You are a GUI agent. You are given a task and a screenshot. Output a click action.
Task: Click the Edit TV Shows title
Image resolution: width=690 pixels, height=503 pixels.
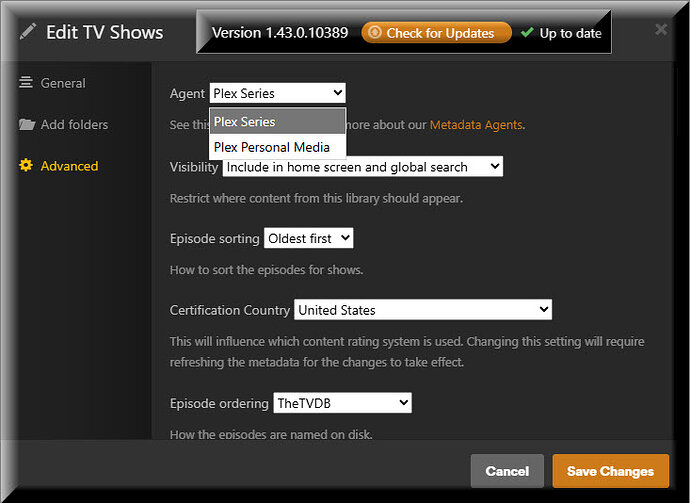104,32
